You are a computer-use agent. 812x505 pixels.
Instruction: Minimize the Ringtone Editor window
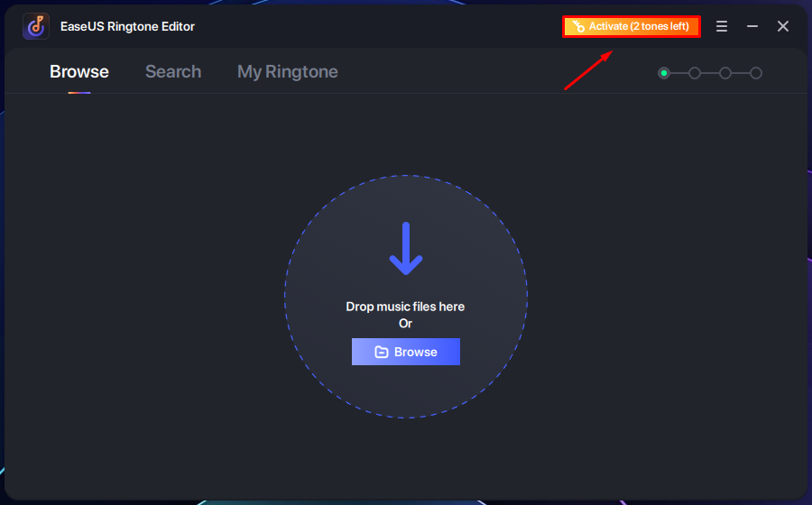tap(752, 27)
